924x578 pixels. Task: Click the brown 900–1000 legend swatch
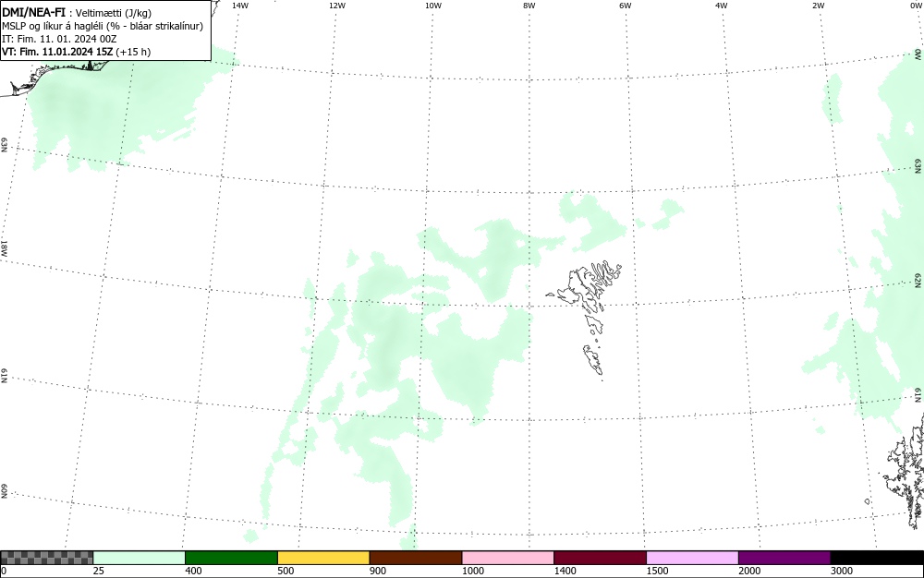(416, 558)
